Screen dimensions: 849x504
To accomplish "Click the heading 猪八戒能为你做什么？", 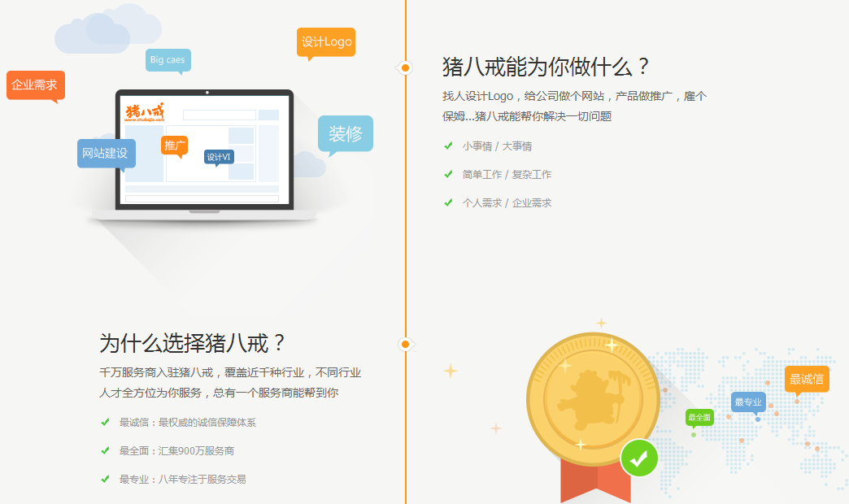I will pyautogui.click(x=545, y=67).
